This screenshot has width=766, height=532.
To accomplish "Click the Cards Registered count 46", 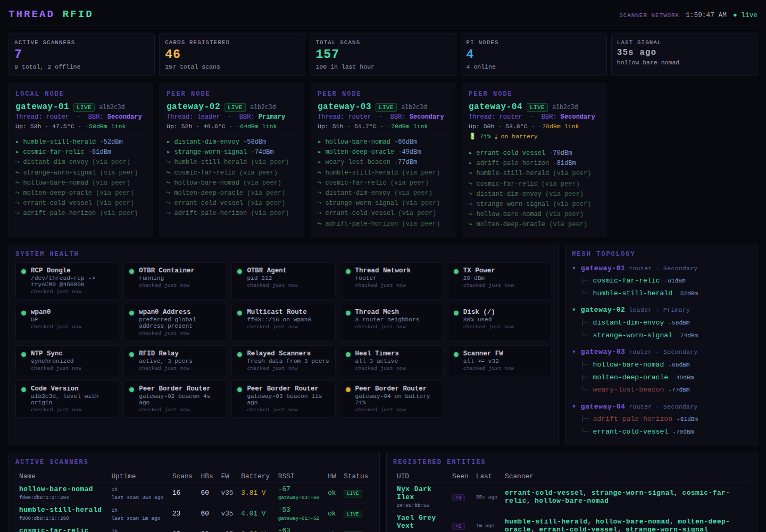I will pyautogui.click(x=172, y=54).
